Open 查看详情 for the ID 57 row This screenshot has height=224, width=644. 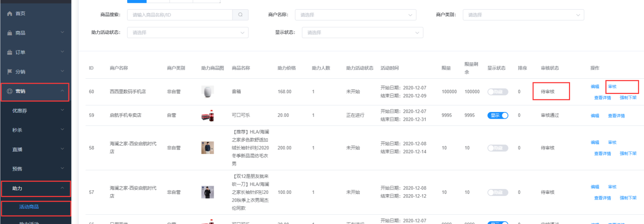point(603,198)
